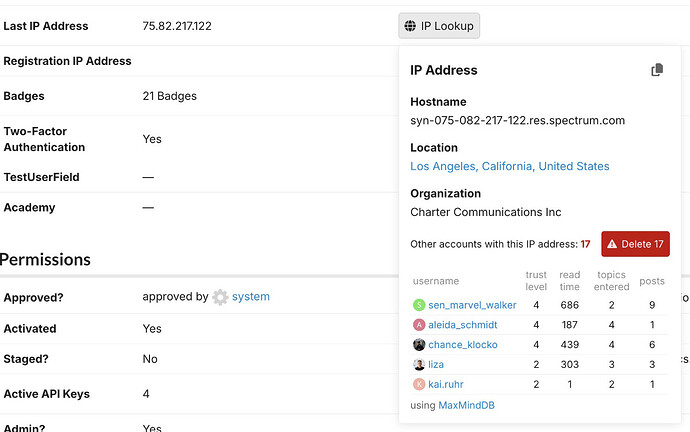This screenshot has width=690, height=432.
Task: Click the 21 Badges value
Action: click(x=169, y=96)
